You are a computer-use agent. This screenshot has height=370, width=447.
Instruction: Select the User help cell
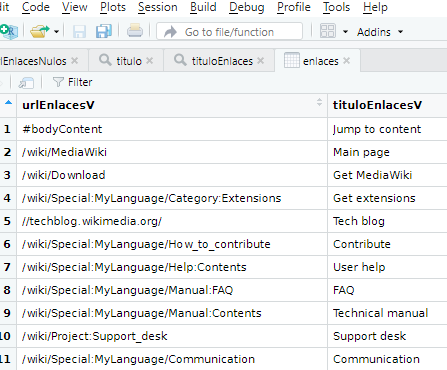[x=387, y=267]
